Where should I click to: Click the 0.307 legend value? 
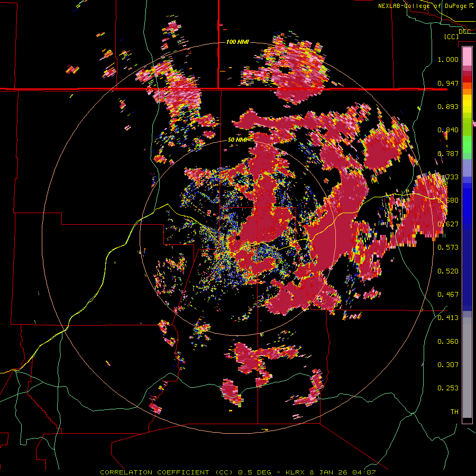(x=448, y=365)
